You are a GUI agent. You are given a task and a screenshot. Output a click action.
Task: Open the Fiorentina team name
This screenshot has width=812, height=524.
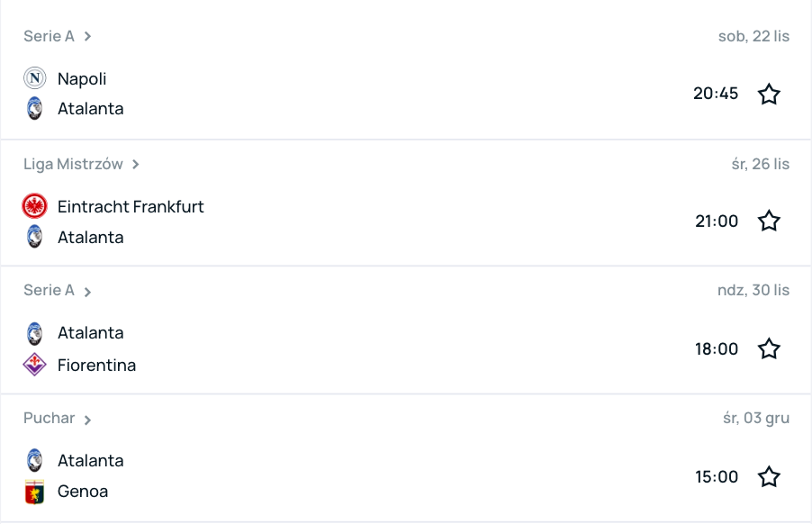[96, 365]
